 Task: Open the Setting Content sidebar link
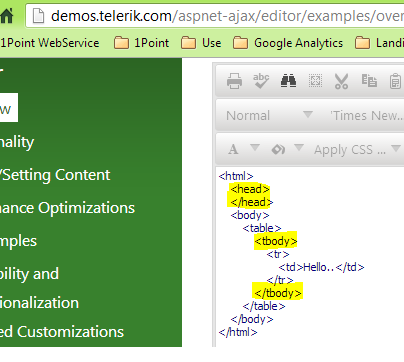[55, 175]
